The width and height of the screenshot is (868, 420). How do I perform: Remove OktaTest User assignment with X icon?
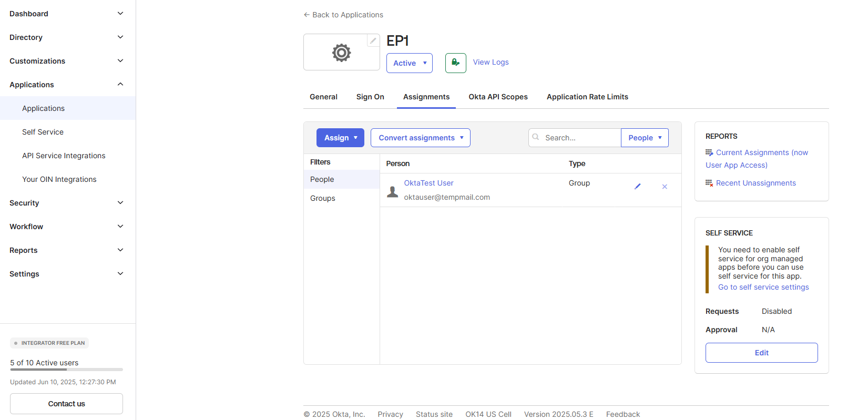pos(665,187)
